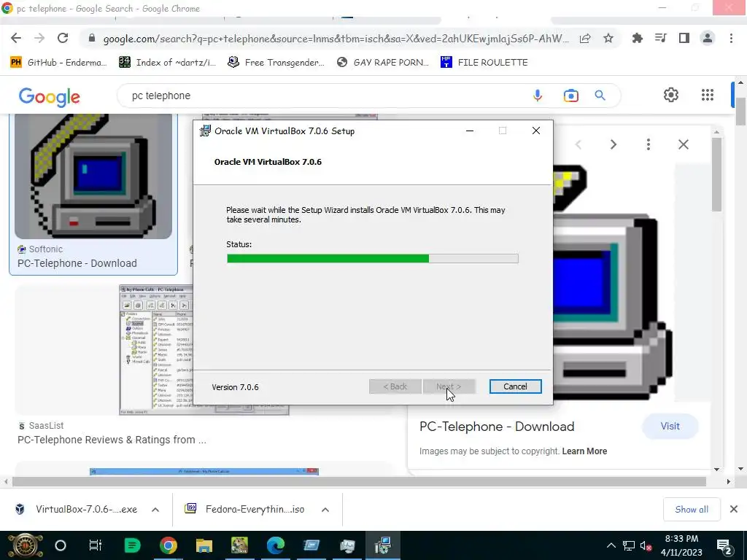Image resolution: width=747 pixels, height=560 pixels.
Task: Open Index of ~dartz bookmark
Action: (167, 63)
